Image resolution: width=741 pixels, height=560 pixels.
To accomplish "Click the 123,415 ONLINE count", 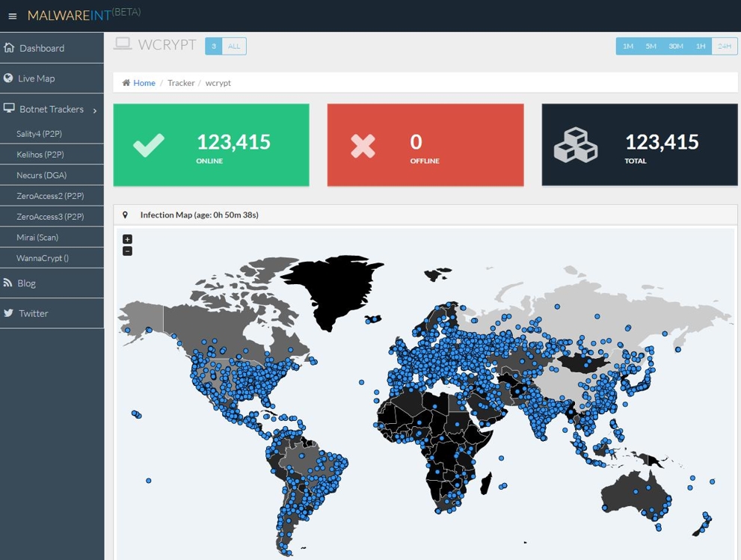I will click(233, 142).
